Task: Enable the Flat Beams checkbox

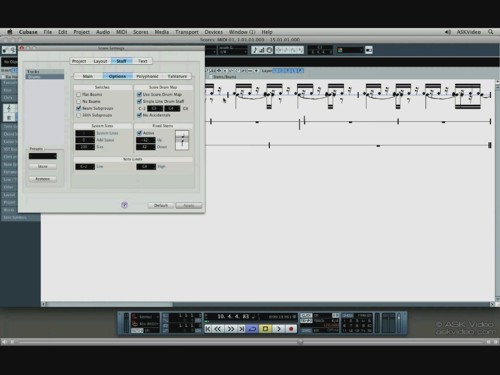Action: (79, 95)
